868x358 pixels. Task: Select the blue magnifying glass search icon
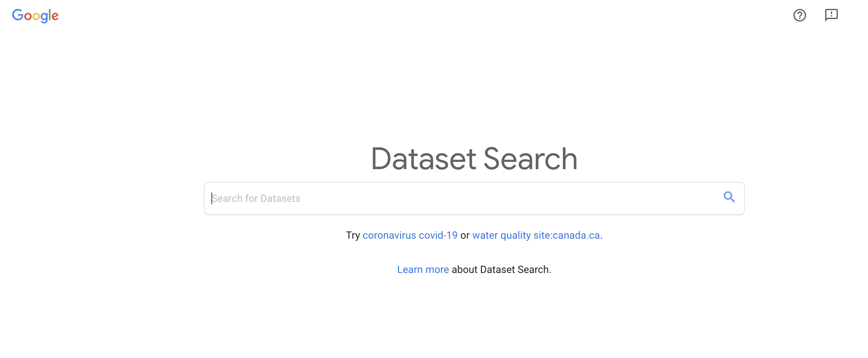pos(729,198)
